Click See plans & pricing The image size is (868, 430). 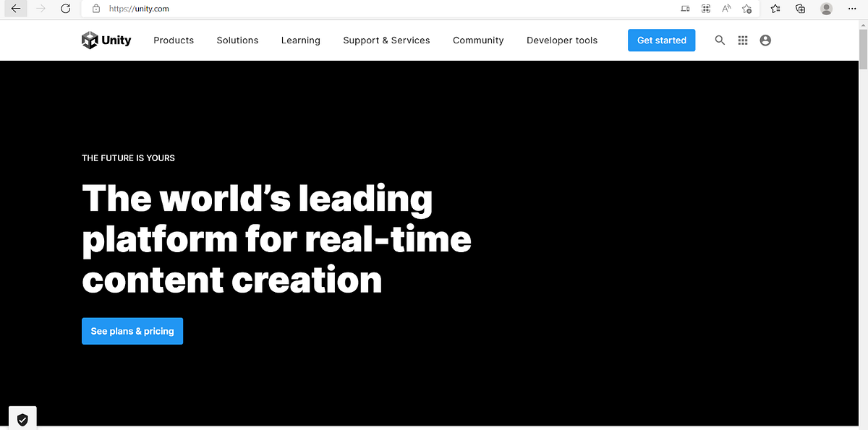pyautogui.click(x=132, y=331)
